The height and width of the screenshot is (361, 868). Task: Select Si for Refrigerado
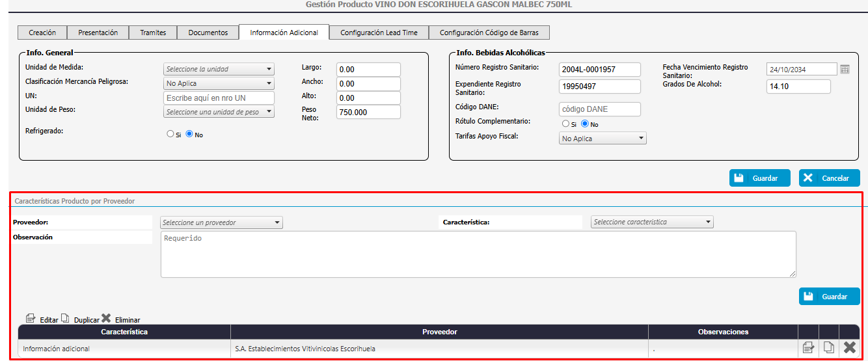click(170, 135)
